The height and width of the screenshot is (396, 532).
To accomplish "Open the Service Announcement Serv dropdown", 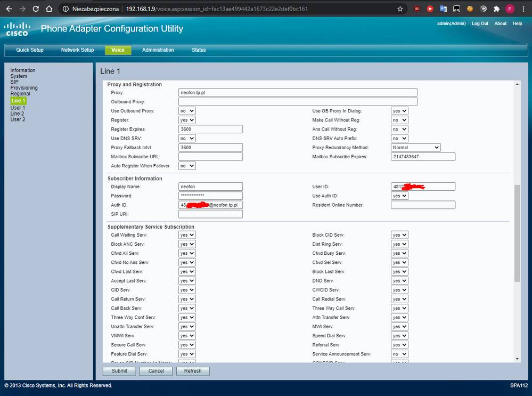I will [x=399, y=354].
